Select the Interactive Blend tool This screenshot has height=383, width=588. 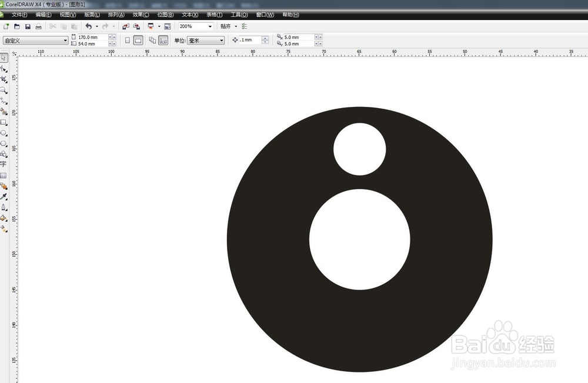[4, 186]
